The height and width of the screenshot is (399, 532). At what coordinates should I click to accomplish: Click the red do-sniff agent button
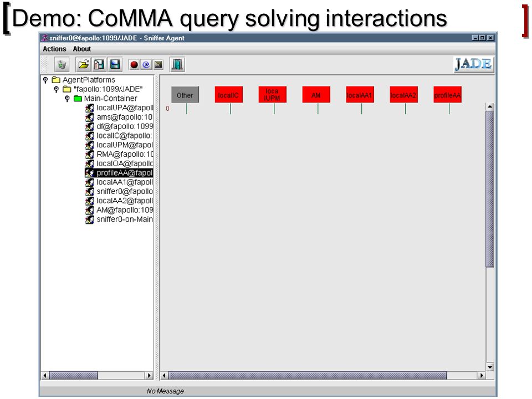pyautogui.click(x=134, y=64)
